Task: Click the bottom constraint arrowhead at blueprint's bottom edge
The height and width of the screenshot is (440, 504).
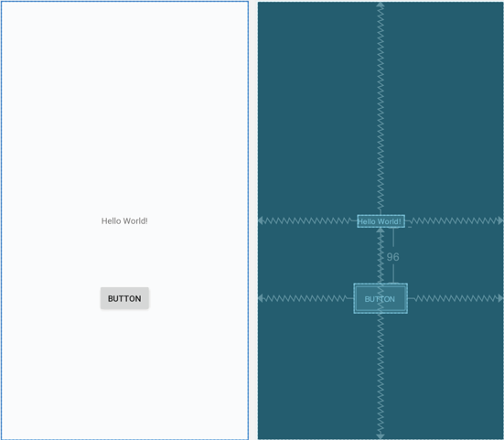Action: [x=381, y=436]
